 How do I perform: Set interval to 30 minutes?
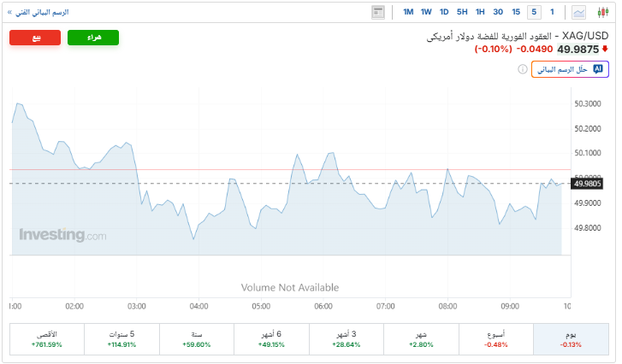(498, 12)
